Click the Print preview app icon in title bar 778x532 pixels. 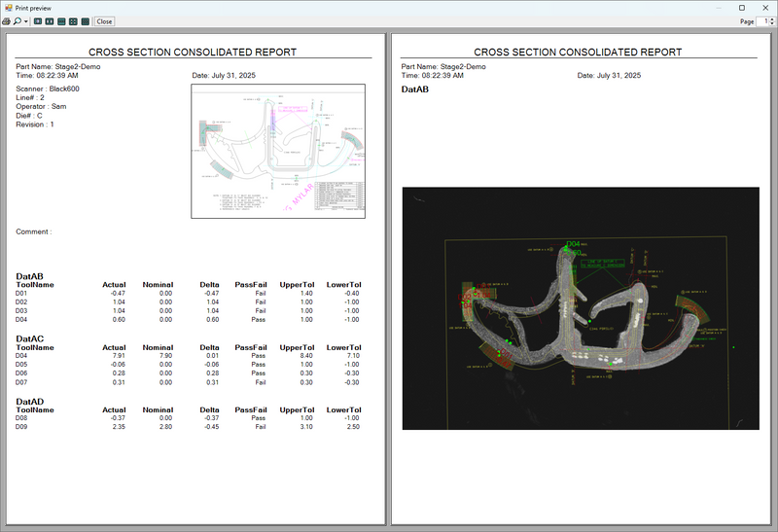7,7
